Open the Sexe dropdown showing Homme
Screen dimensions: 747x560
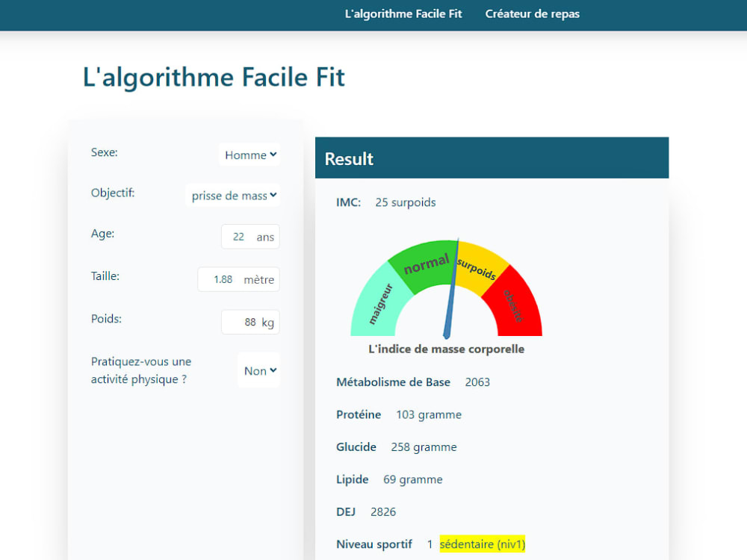249,155
